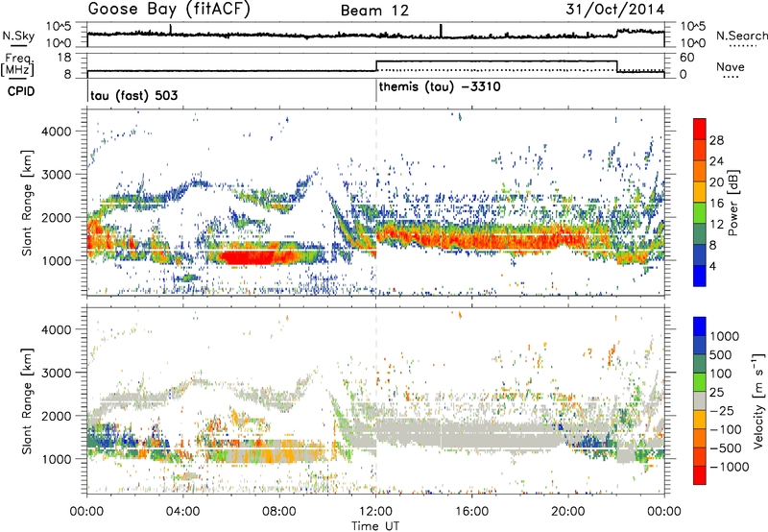Select the 'themis (tau) -3310' CPID text

(x=440, y=87)
